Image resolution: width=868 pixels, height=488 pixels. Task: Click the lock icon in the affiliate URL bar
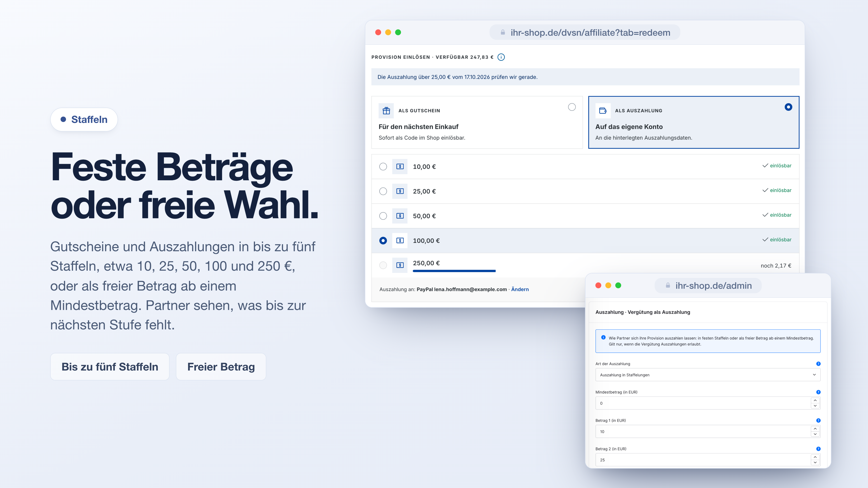pyautogui.click(x=503, y=32)
